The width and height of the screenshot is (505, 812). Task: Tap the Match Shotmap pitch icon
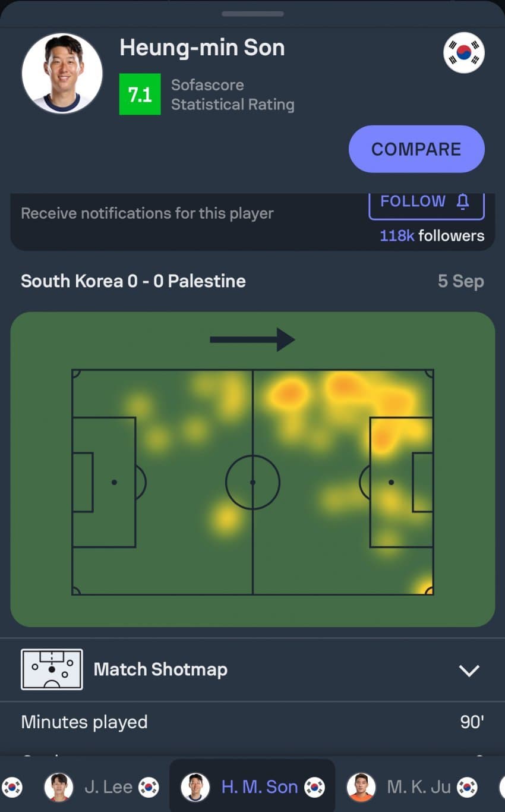point(52,669)
